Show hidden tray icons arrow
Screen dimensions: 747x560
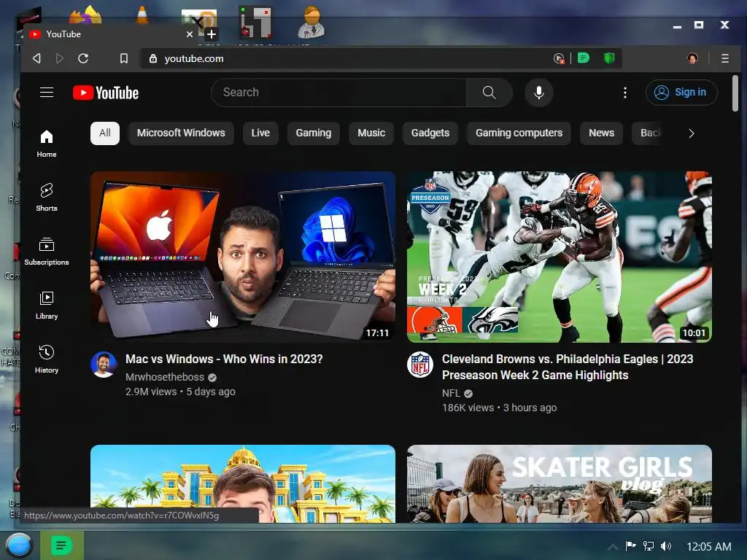point(613,547)
